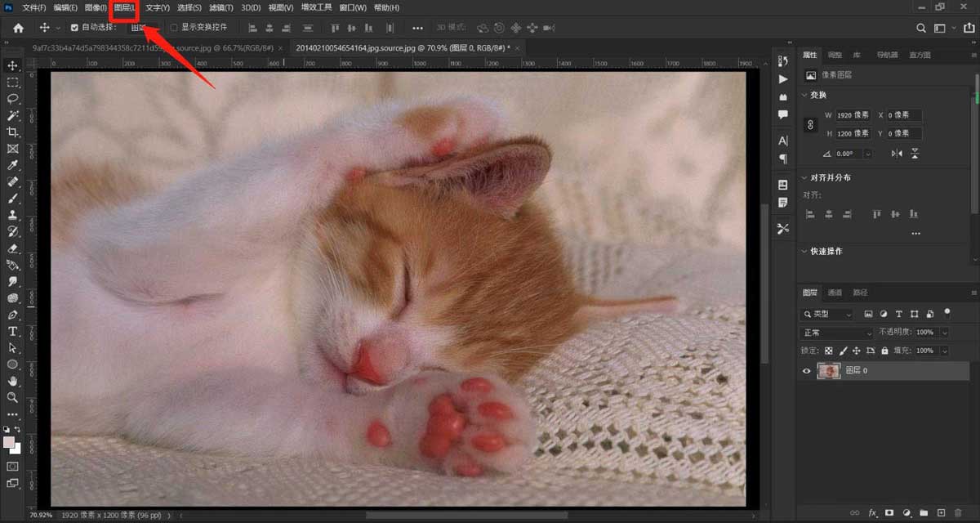Open the 正常 blend mode dropdown
The image size is (980, 523).
[x=836, y=333]
